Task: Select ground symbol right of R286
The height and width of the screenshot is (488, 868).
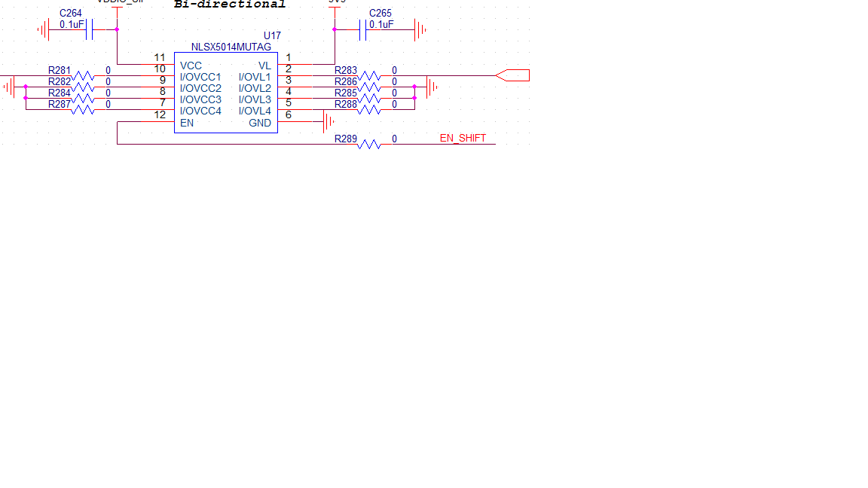Action: (x=432, y=87)
